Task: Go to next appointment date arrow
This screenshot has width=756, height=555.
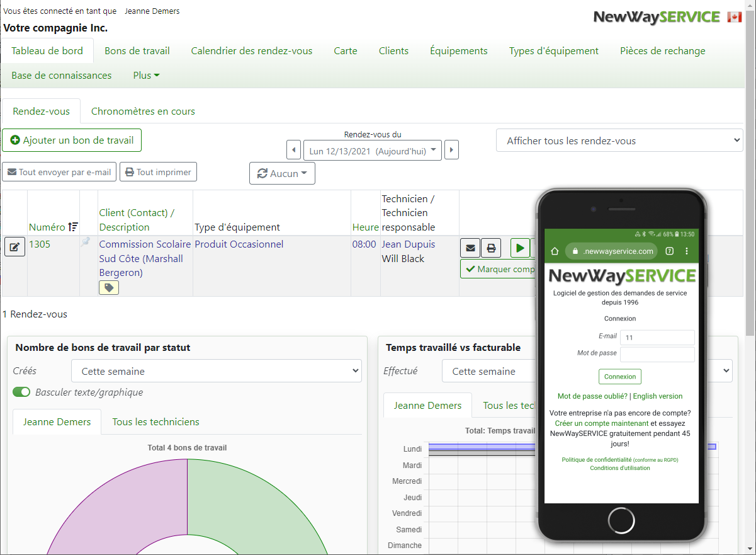Action: click(x=451, y=150)
